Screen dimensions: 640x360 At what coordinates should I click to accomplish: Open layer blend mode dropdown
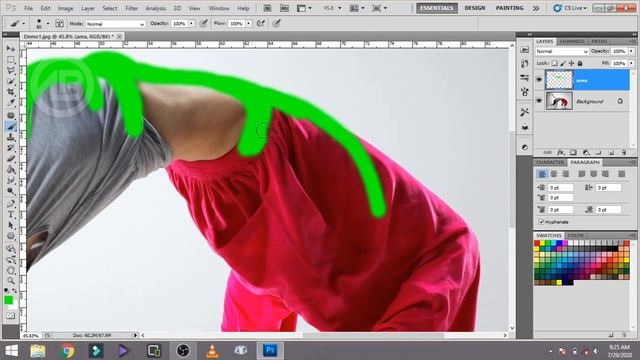562,51
